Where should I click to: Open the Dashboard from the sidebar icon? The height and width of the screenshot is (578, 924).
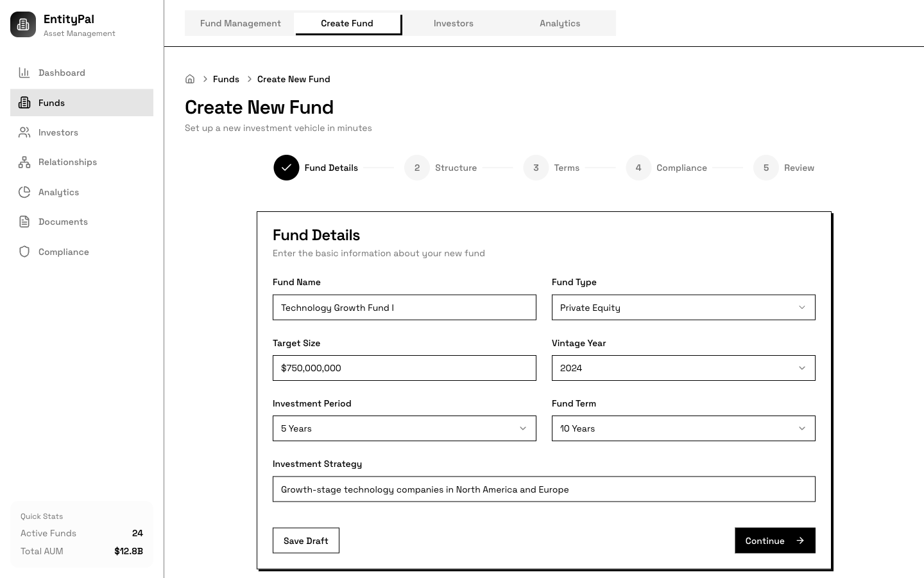click(x=24, y=73)
